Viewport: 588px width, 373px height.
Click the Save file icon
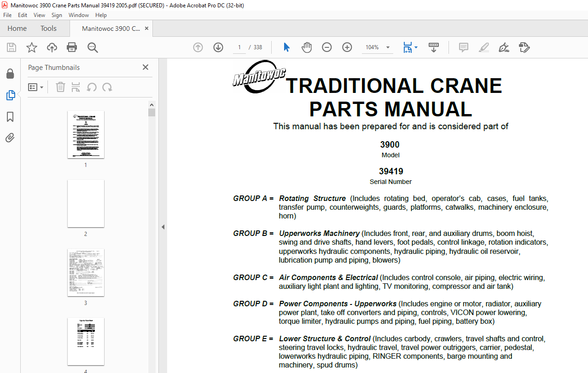click(12, 47)
